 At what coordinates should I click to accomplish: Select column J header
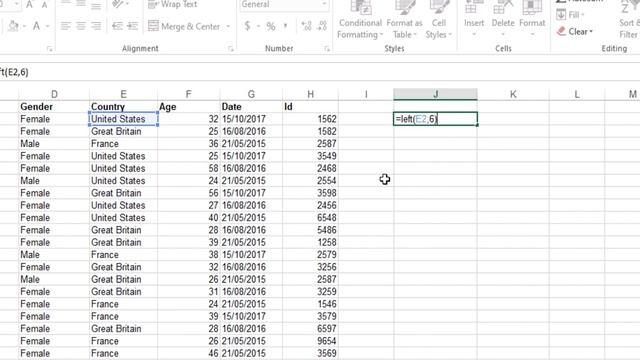[x=435, y=94]
